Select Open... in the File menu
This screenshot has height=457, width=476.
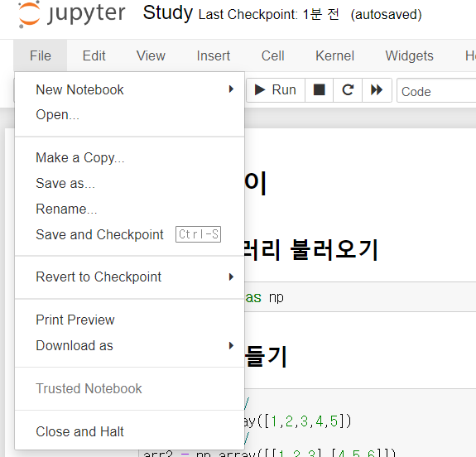pos(130,115)
